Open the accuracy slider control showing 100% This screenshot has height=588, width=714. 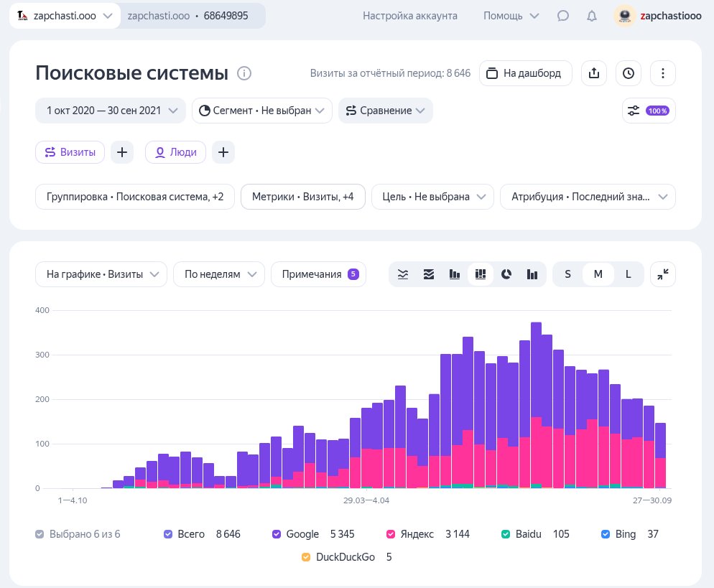pos(649,111)
